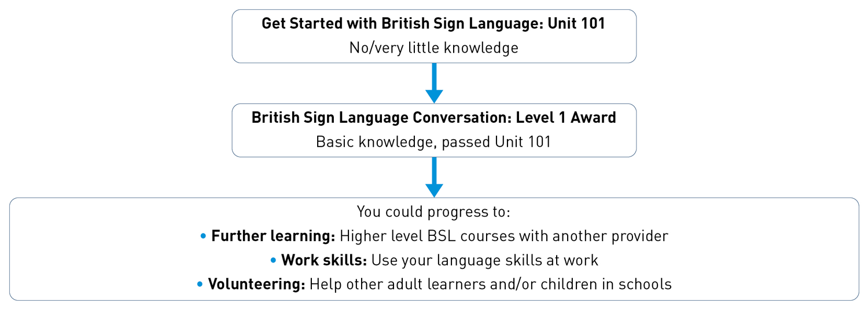868x310 pixels.
Task: Click the blue bullet before Volunteering
Action: click(x=200, y=285)
